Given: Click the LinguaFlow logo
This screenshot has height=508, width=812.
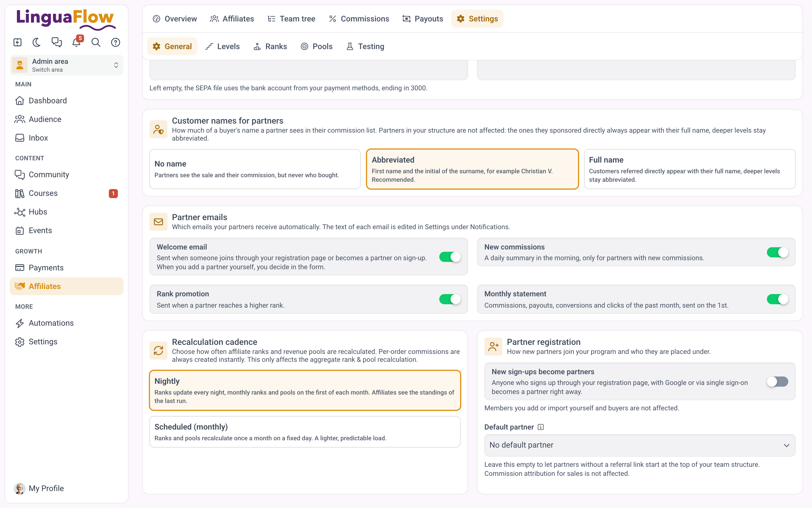Looking at the screenshot, I should click(x=66, y=19).
